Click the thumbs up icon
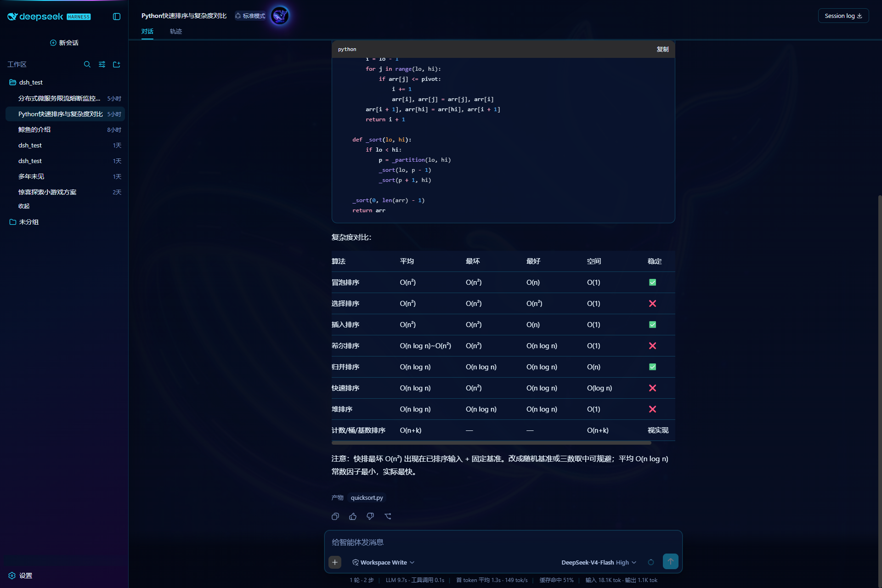The width and height of the screenshot is (882, 588). pyautogui.click(x=353, y=516)
